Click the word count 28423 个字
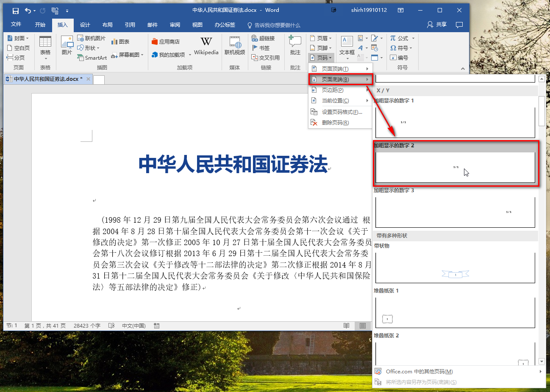 click(87, 326)
